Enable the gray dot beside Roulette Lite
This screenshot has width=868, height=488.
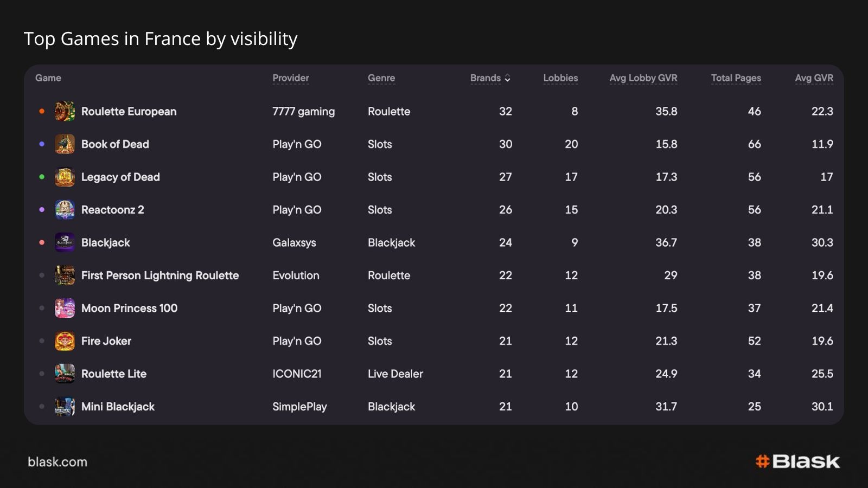42,374
